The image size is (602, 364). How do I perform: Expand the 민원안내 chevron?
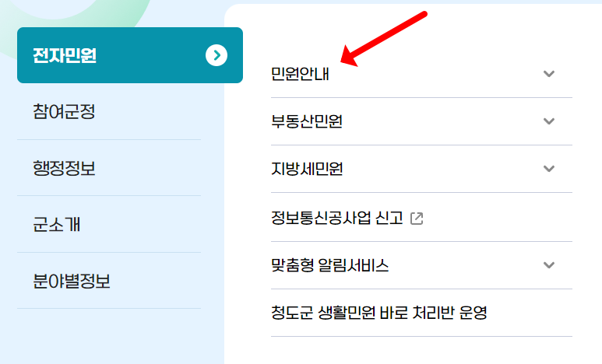point(549,74)
